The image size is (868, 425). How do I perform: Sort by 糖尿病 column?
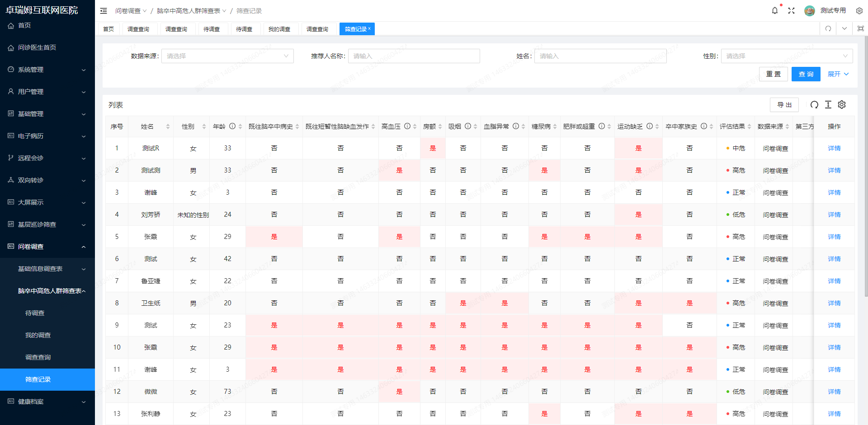[555, 126]
